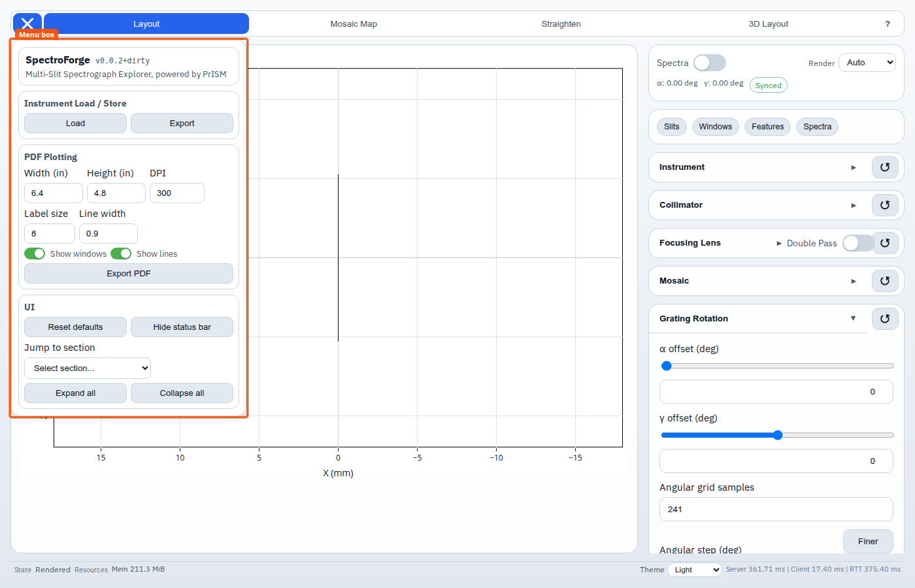Image resolution: width=915 pixels, height=588 pixels.
Task: Select the Windows chip
Action: [716, 127]
